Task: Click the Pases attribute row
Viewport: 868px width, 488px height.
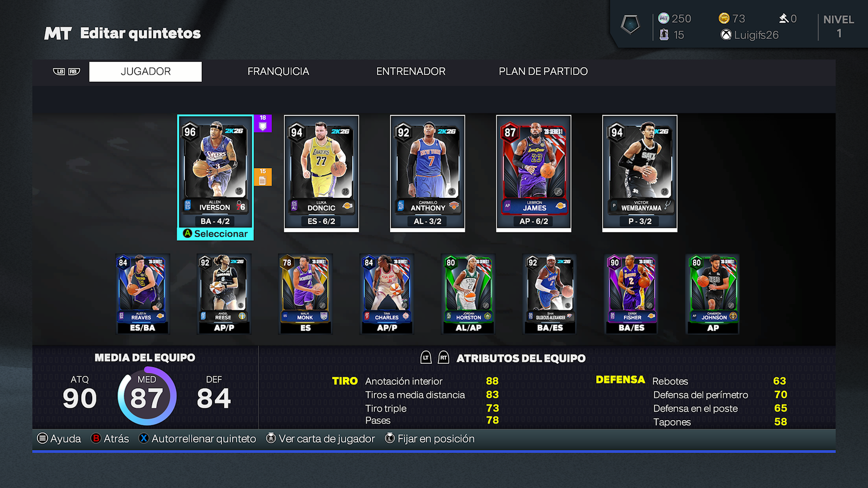Action: pyautogui.click(x=432, y=420)
